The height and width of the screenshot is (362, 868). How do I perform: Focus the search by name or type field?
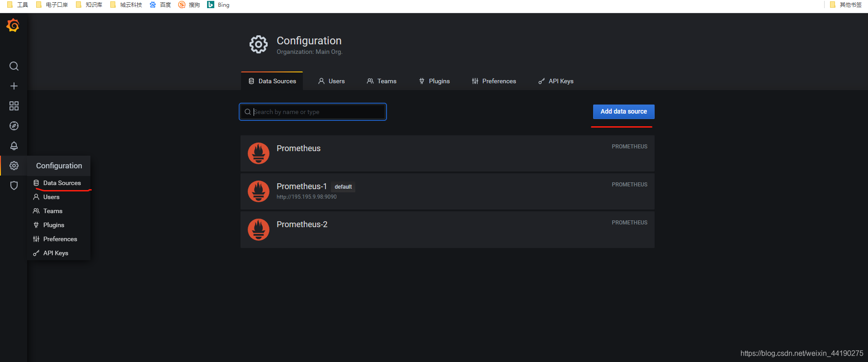313,112
